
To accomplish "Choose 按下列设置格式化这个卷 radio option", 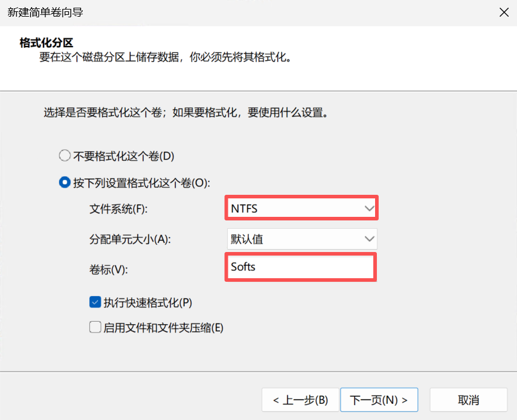I will [x=65, y=183].
